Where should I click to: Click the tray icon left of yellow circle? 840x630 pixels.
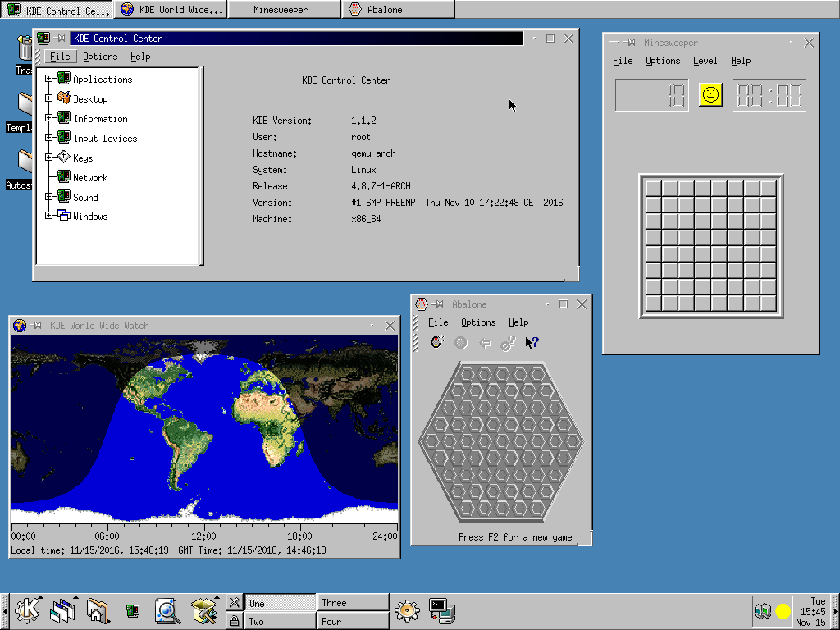763,610
